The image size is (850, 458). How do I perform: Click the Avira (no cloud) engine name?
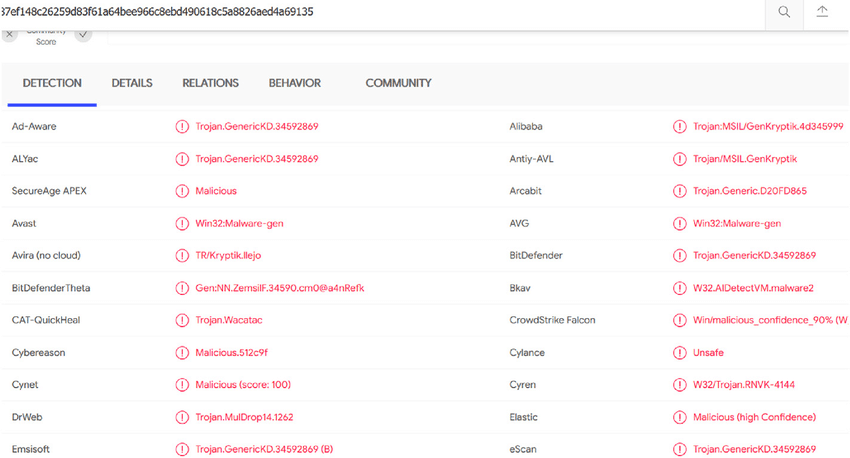(46, 255)
